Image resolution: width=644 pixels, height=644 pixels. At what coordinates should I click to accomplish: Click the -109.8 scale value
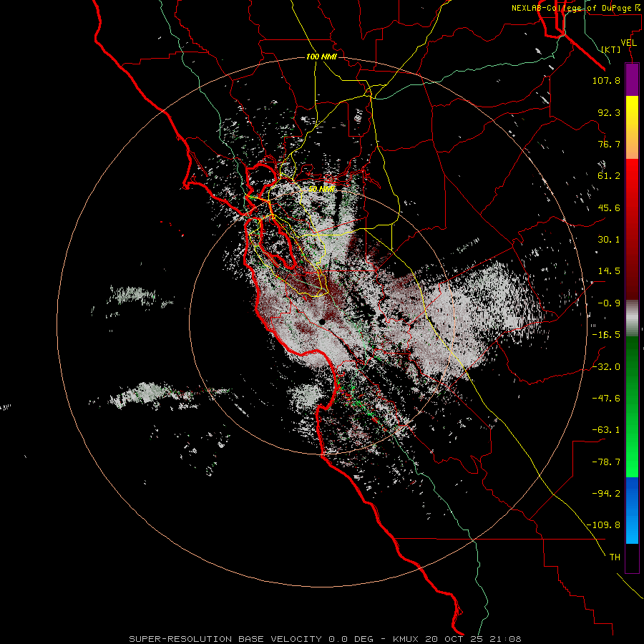click(x=603, y=525)
